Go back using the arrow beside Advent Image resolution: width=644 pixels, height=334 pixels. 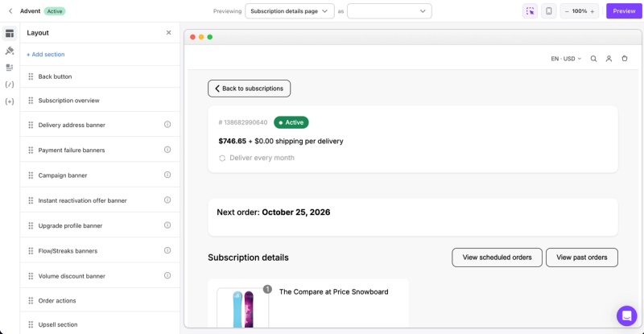(10, 11)
